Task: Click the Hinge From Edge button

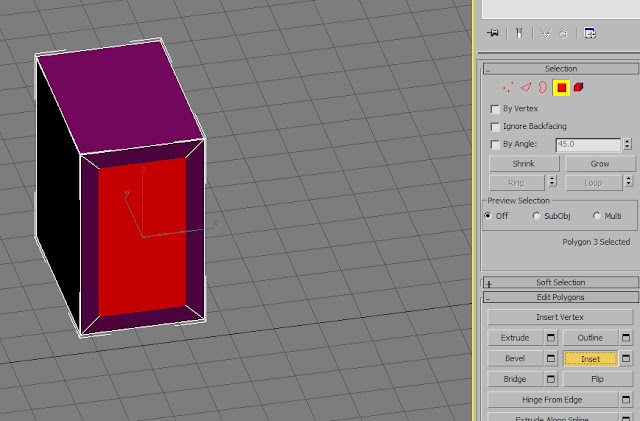Action: tap(553, 399)
